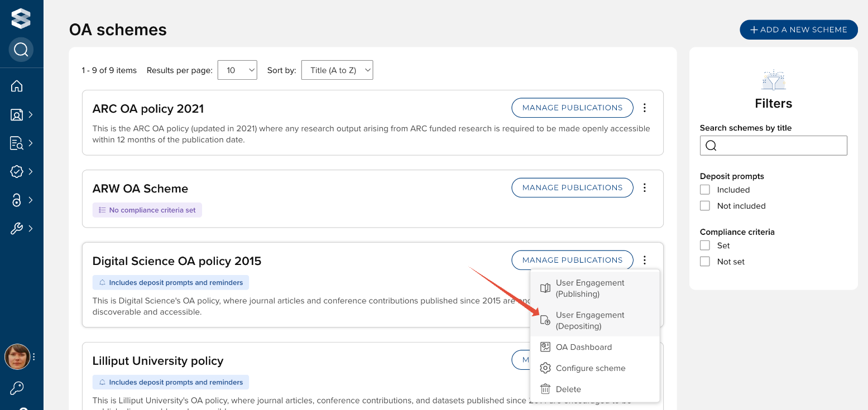Viewport: 868px width, 410px height.
Task: Select User Engagement (Depositing) menu item
Action: pos(590,320)
